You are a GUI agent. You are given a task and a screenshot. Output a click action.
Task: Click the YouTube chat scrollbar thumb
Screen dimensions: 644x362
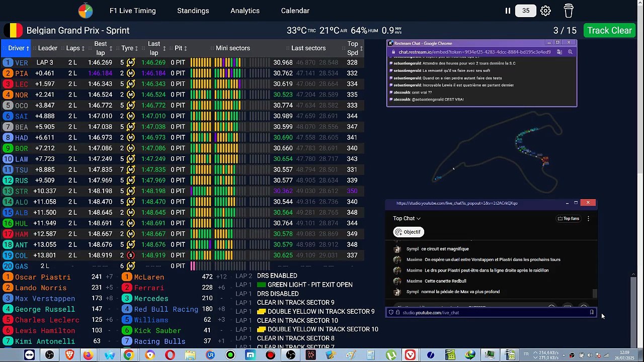click(x=594, y=293)
